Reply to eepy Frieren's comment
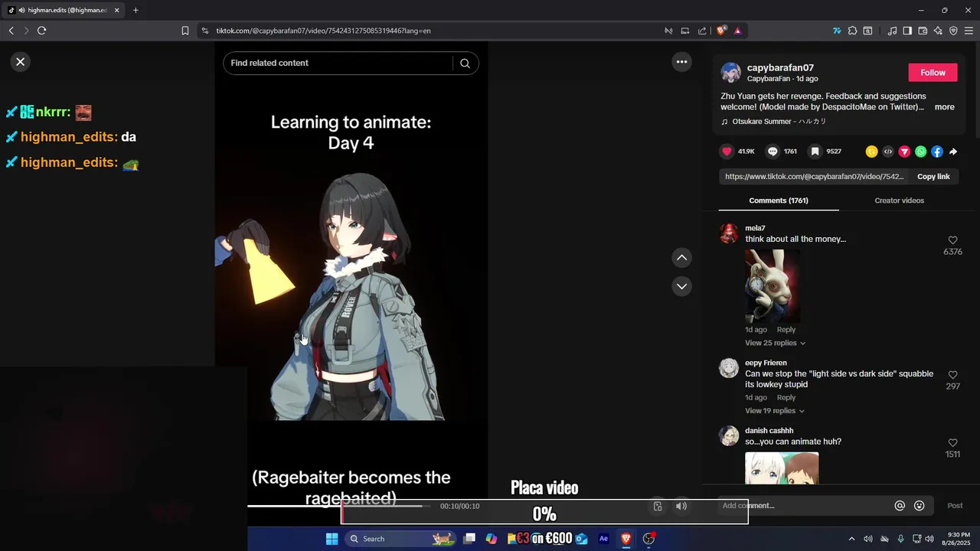This screenshot has height=551, width=980. (x=786, y=398)
